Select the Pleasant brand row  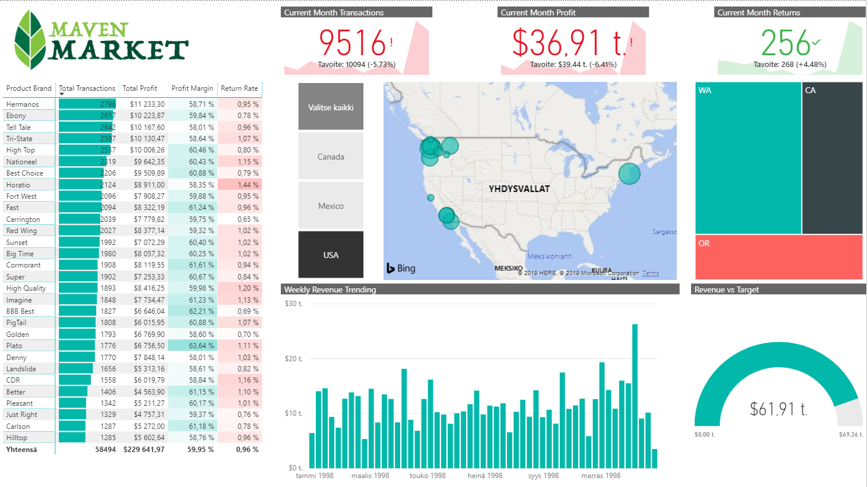pos(132,403)
